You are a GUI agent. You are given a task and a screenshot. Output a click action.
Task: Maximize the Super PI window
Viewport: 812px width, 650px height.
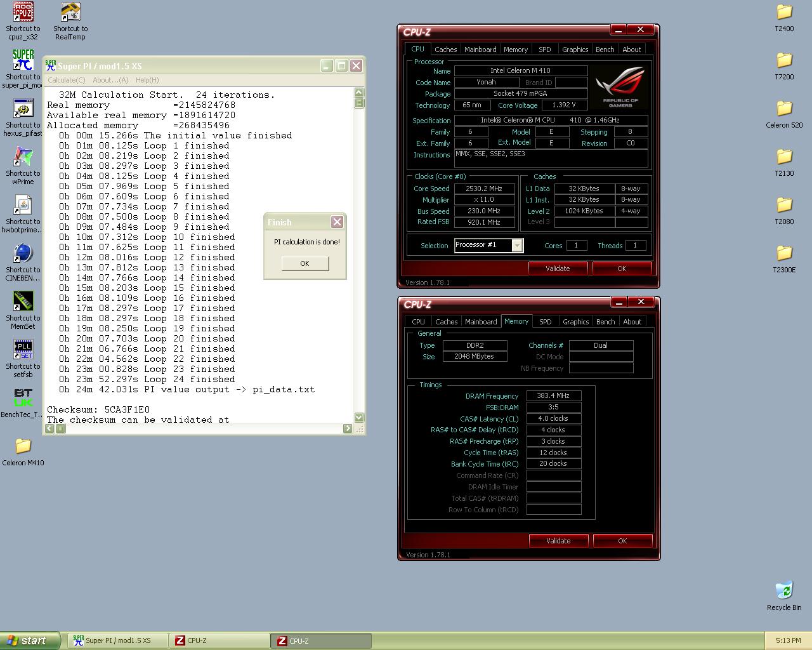tap(341, 65)
